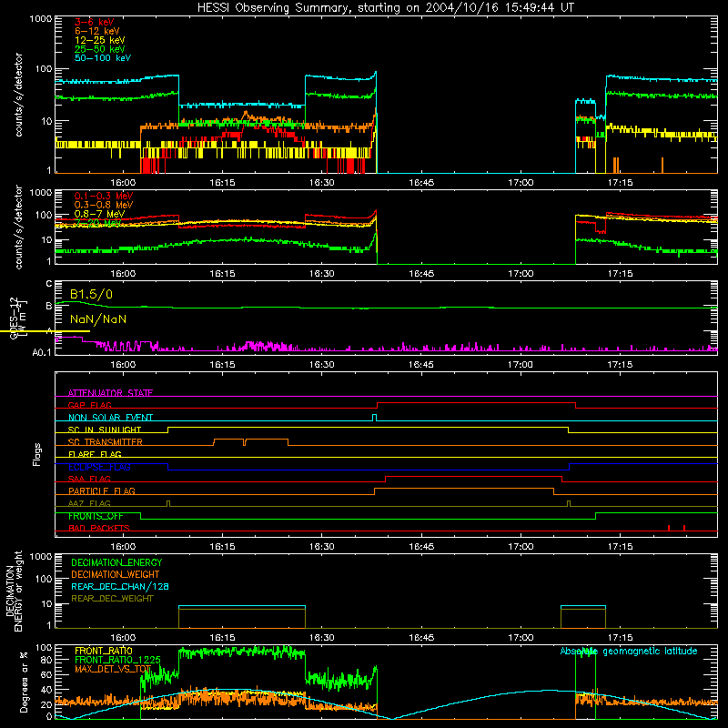Select the 50-100 keV legend label

(103, 58)
